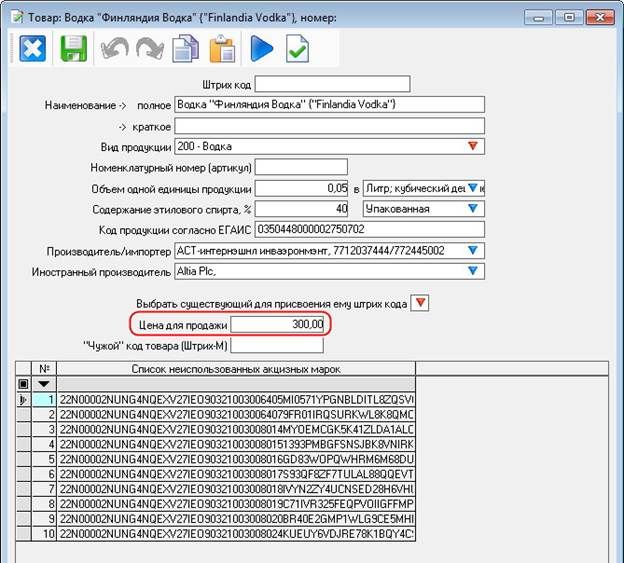Select excise mark row 8 containing 'C71IVR325FEQPVOIIGFFMP'
624x563 pixels.
(236, 504)
